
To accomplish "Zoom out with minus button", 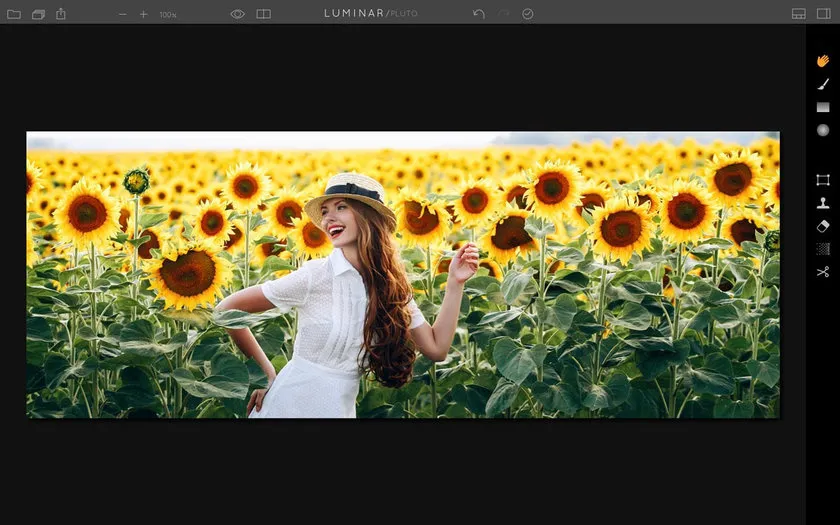I will click(x=123, y=14).
